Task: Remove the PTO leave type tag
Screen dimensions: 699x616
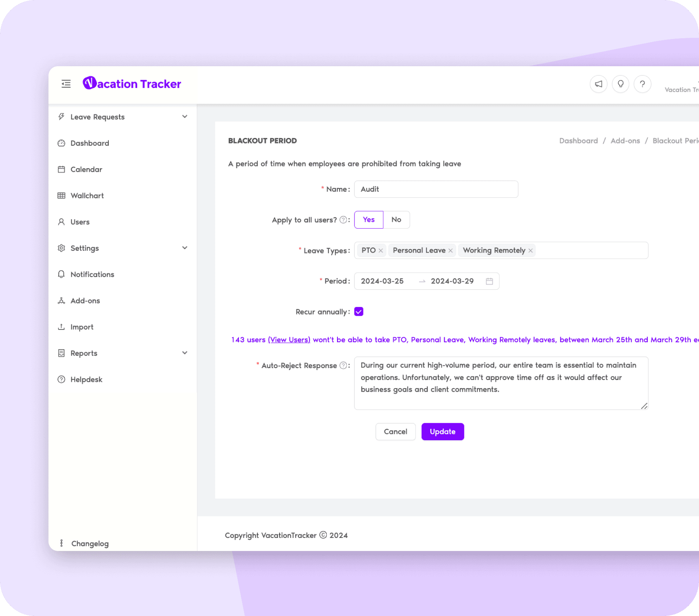Action: (x=380, y=251)
